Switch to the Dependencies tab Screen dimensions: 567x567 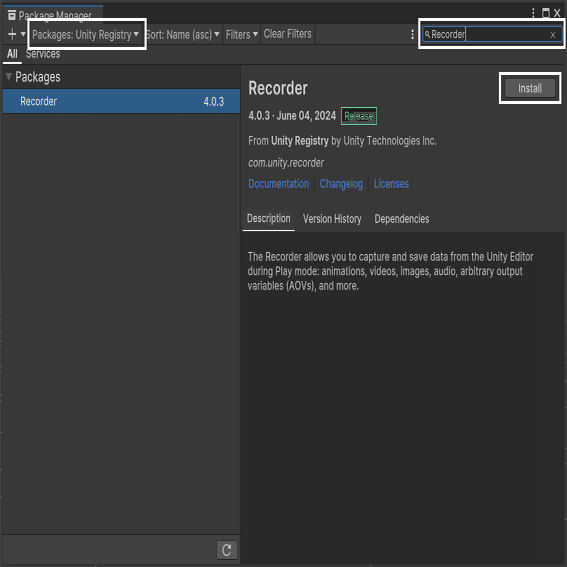[x=402, y=219]
